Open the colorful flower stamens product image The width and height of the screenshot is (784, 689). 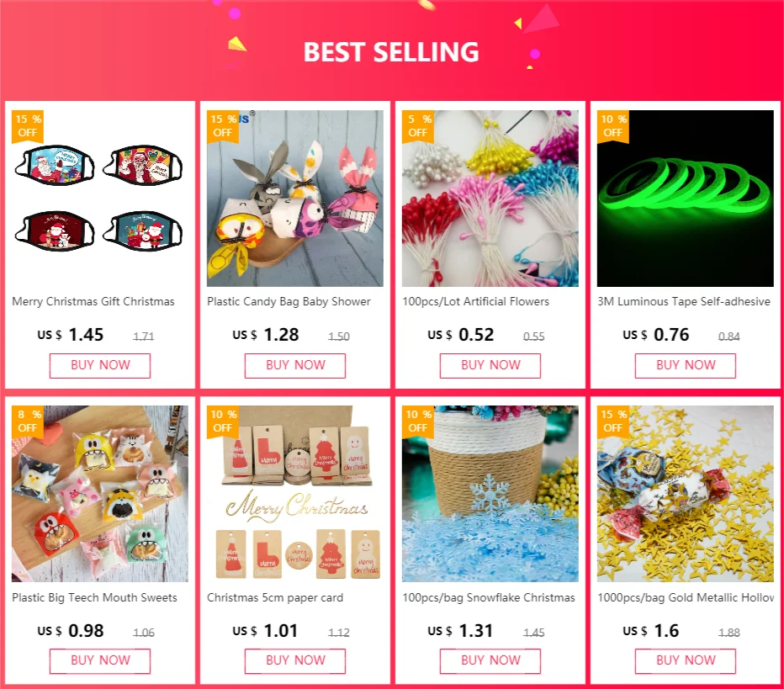click(490, 199)
